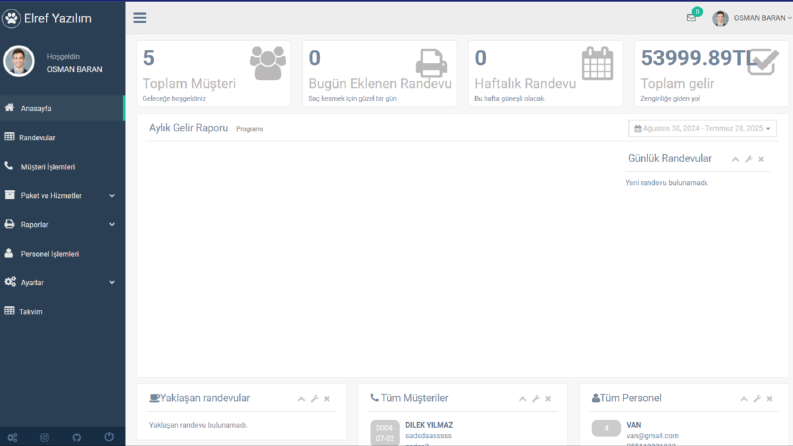The height and width of the screenshot is (446, 793).
Task: Click the personnel badge number 4
Action: click(x=606, y=428)
